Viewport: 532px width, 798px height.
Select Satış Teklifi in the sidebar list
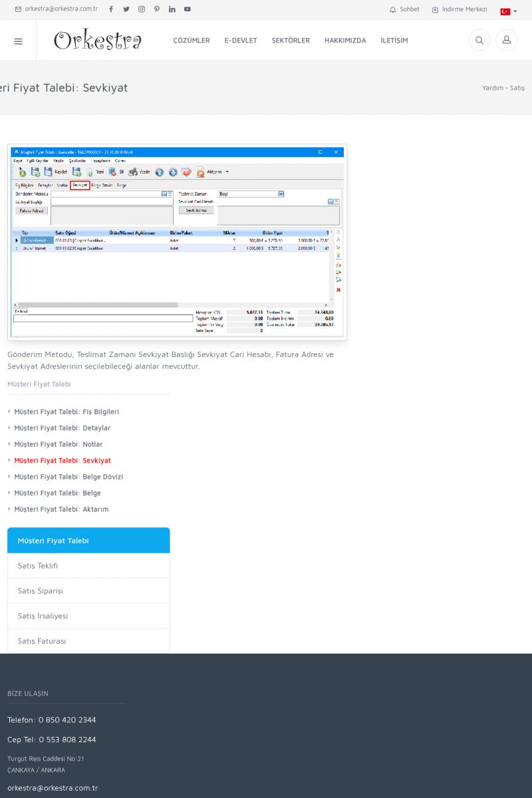(x=38, y=566)
